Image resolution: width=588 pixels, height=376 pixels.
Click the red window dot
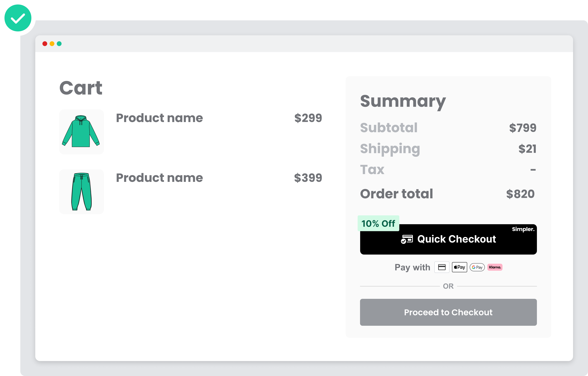tap(45, 44)
